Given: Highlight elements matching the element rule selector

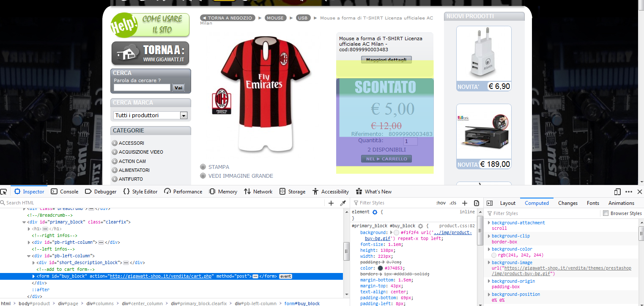Looking at the screenshot, I should point(375,212).
